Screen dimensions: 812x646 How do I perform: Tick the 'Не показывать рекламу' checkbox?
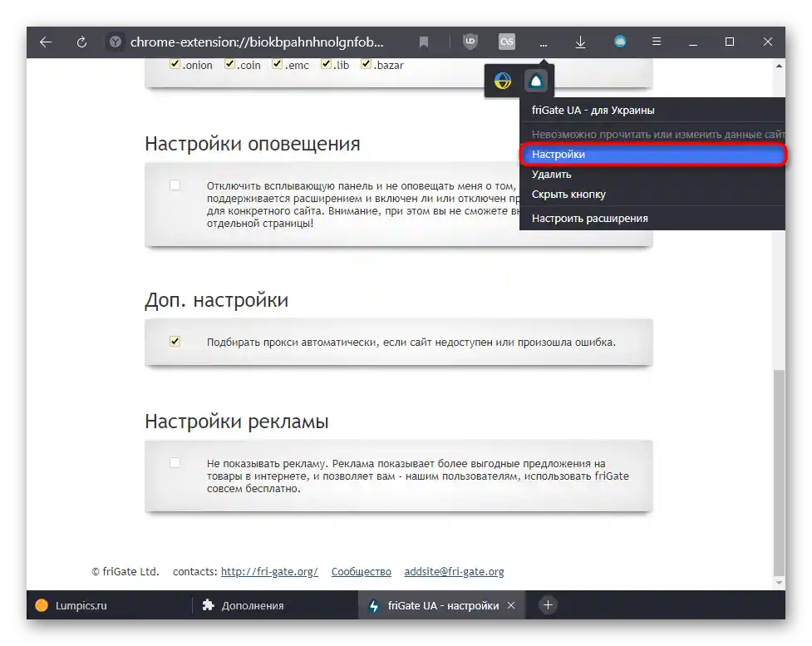click(x=175, y=462)
